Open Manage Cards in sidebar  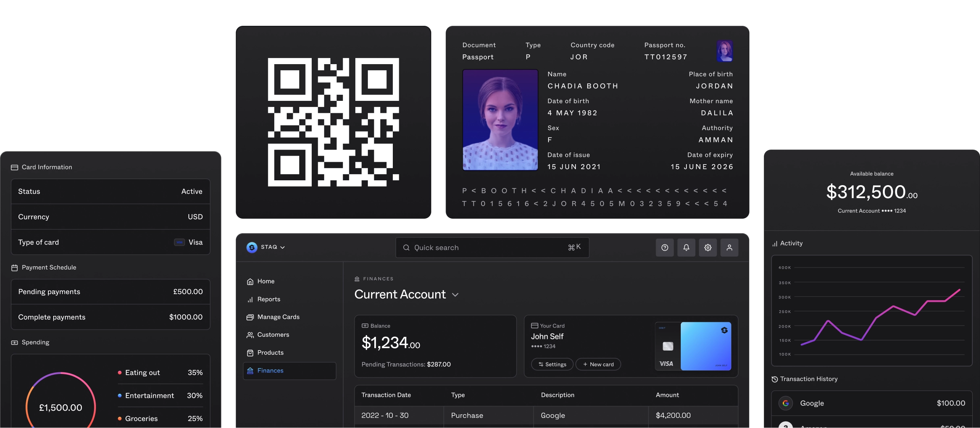[x=278, y=317]
